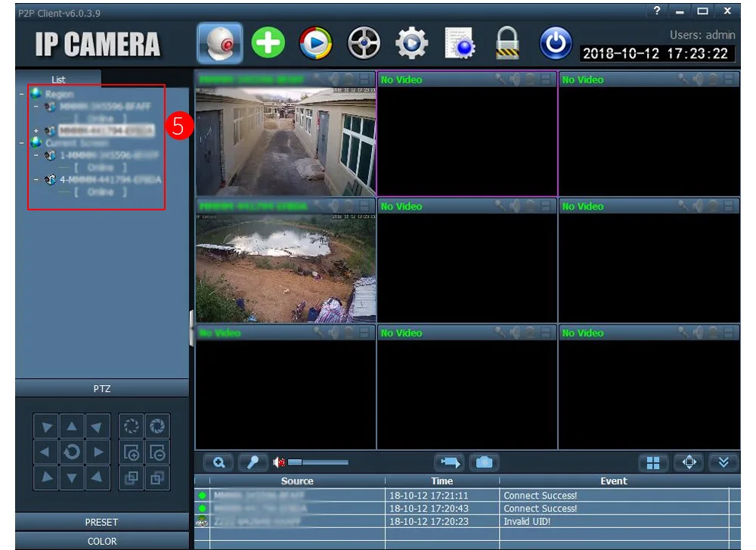
Task: Click the blue power button icon
Action: tap(556, 44)
